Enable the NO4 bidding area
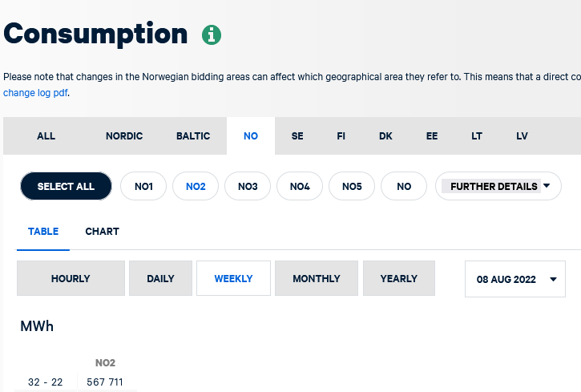This screenshot has height=392, width=581. pyautogui.click(x=300, y=186)
